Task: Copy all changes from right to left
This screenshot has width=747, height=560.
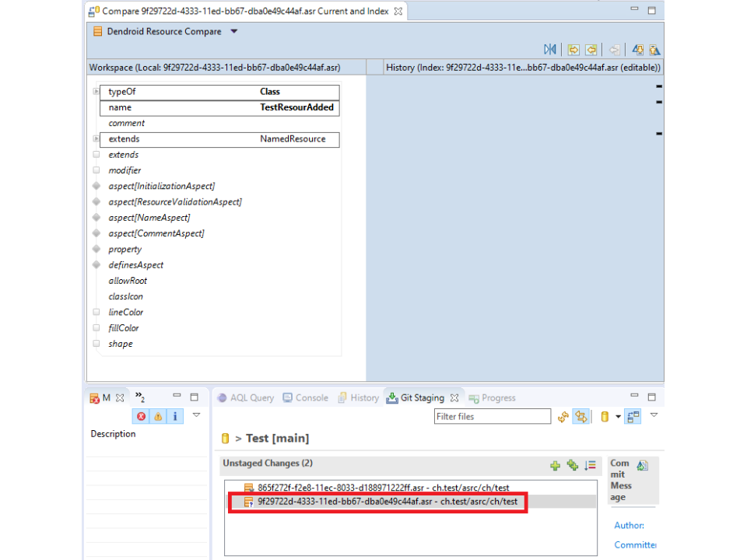Action: coord(591,50)
